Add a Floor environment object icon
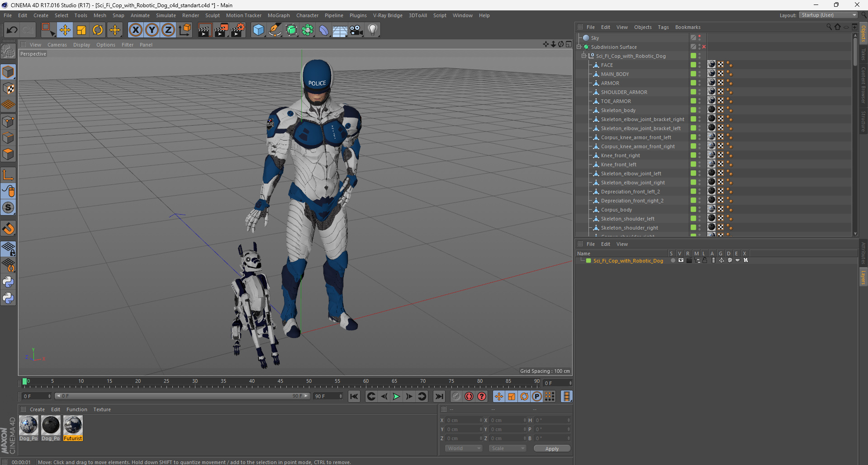The width and height of the screenshot is (868, 465). [x=340, y=30]
